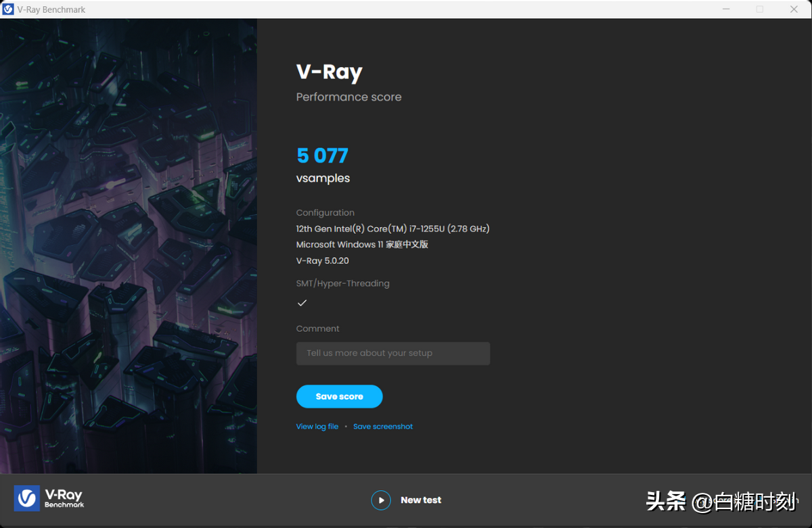812x528 pixels.
Task: Click the V-Ray app icon in title bar
Action: (8, 9)
